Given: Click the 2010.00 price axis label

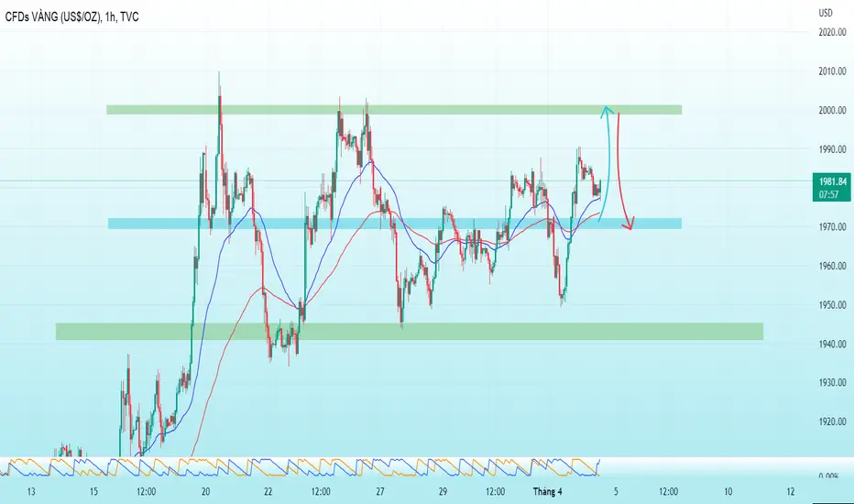Looking at the screenshot, I should 832,71.
